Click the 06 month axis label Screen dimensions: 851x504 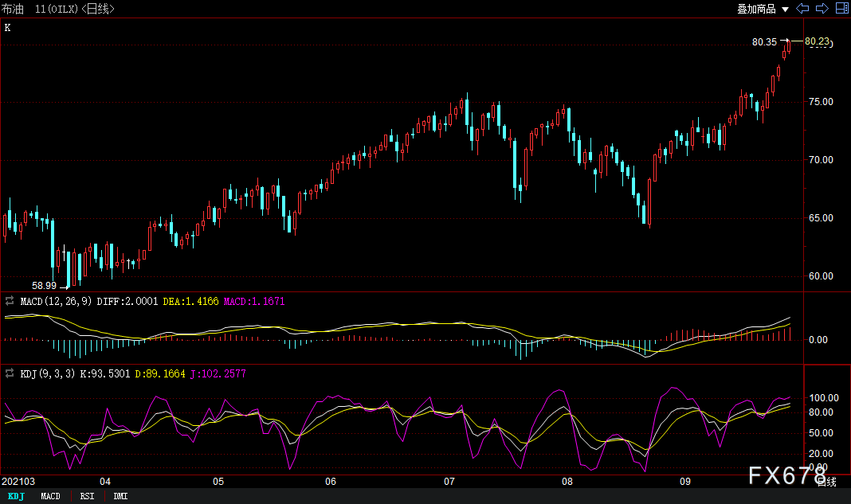tap(331, 482)
